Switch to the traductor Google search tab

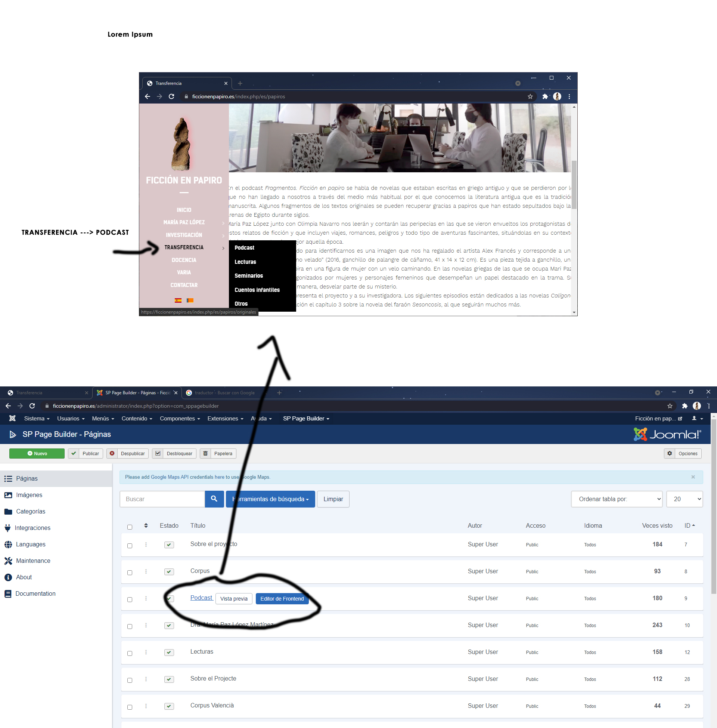coord(224,393)
